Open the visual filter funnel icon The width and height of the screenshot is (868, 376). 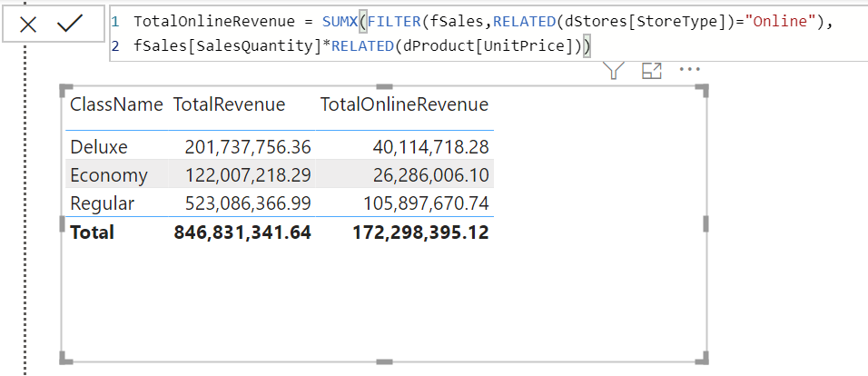pos(614,70)
